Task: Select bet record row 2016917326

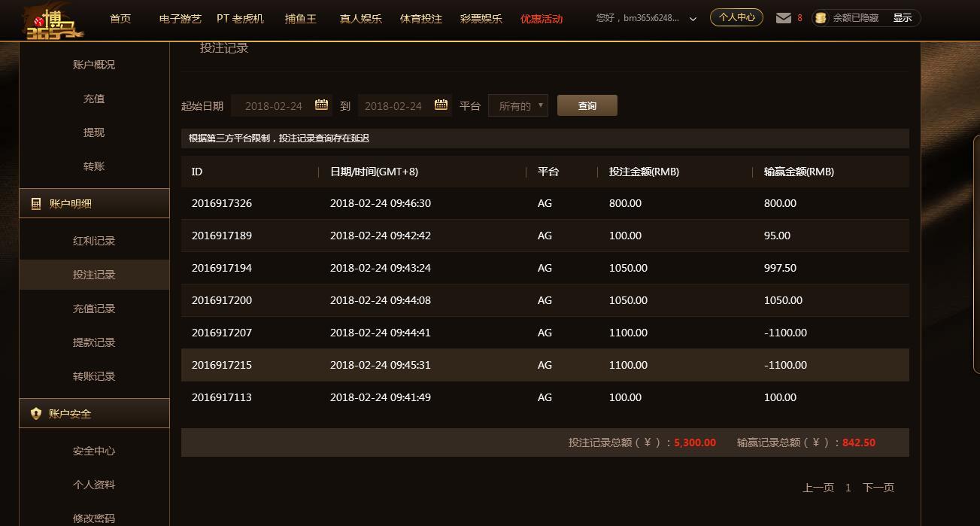Action: point(545,203)
